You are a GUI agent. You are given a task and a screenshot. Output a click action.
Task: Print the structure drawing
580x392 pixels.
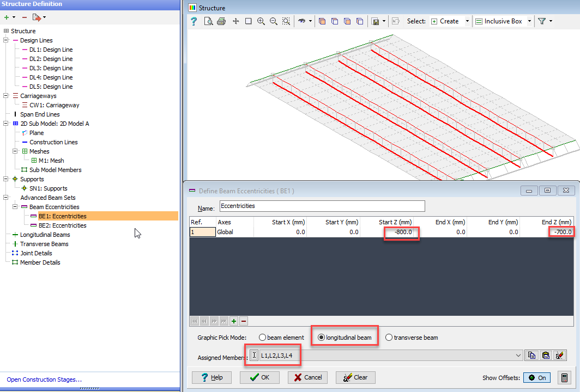tap(220, 21)
